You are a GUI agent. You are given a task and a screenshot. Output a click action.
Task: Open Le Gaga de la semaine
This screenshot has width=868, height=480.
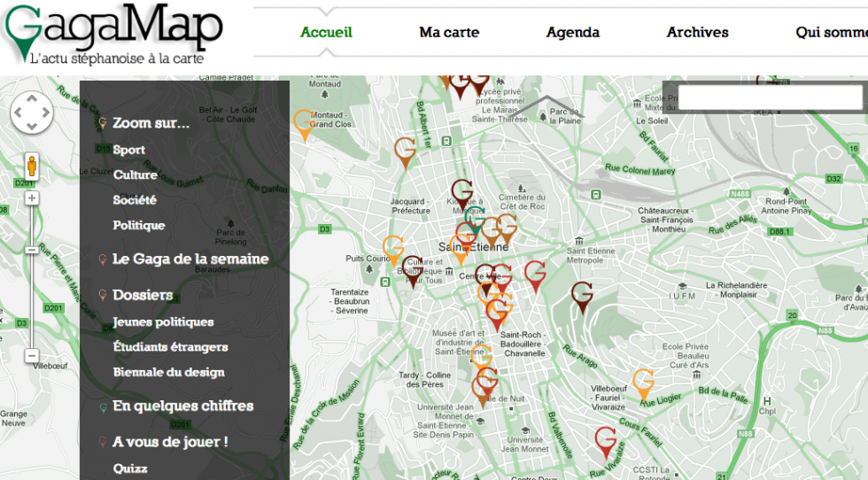190,259
